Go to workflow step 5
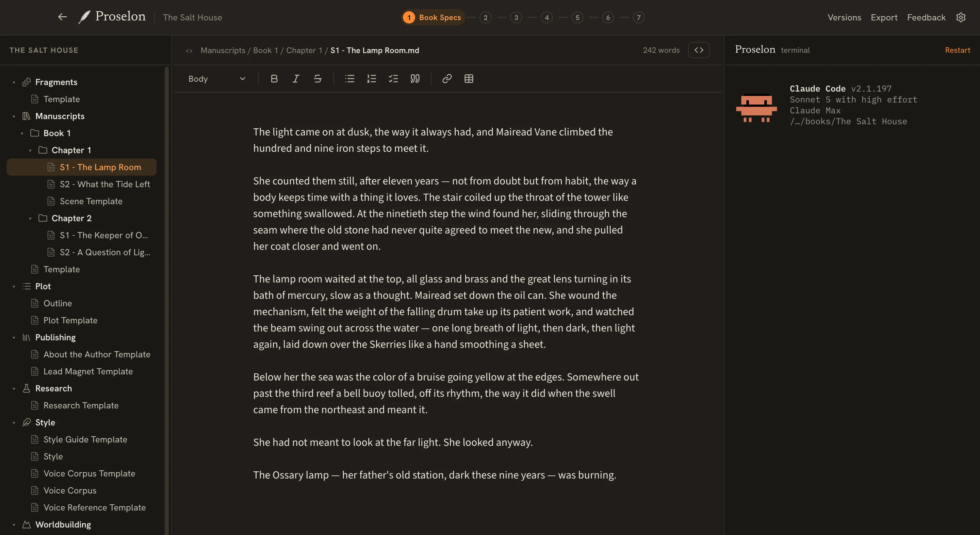The image size is (980, 535). click(x=577, y=17)
